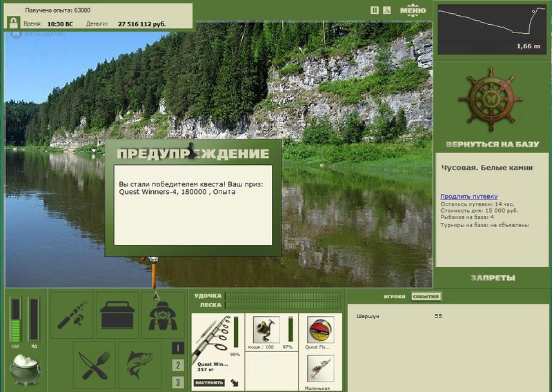Click the lock icon beside Время
The width and height of the screenshot is (552, 392).
(13, 23)
